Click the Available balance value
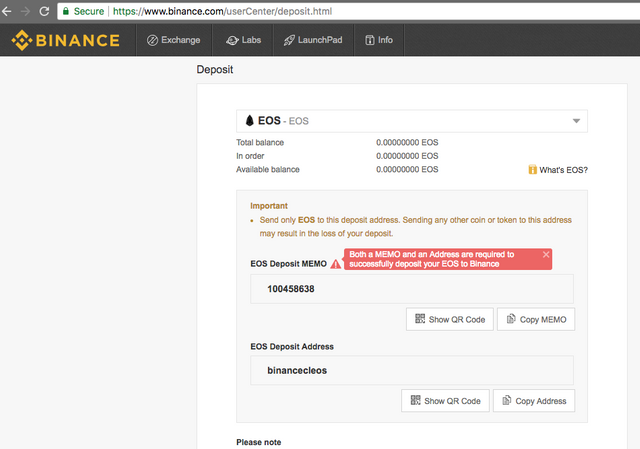This screenshot has width=640, height=449. click(407, 169)
